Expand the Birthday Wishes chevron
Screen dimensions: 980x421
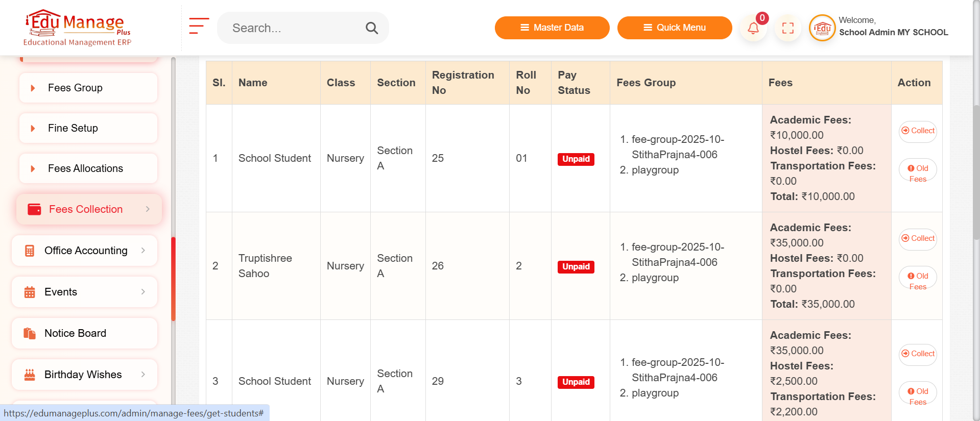click(143, 375)
